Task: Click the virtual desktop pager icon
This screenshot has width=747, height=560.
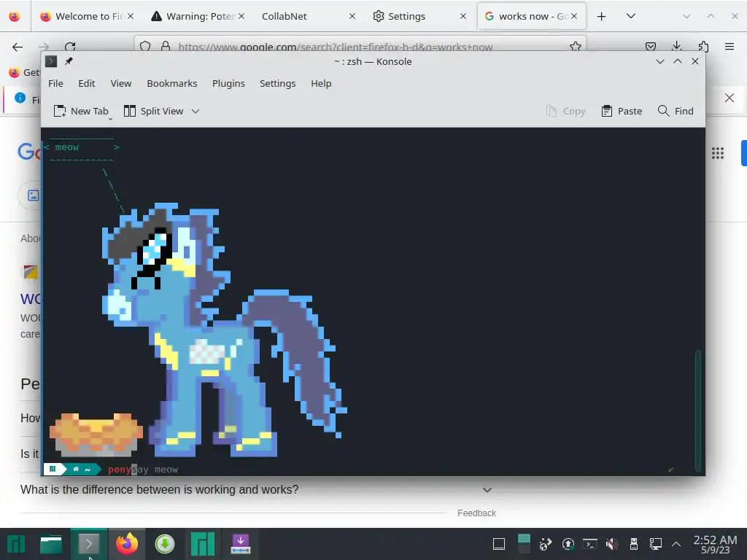Action: coord(524,544)
